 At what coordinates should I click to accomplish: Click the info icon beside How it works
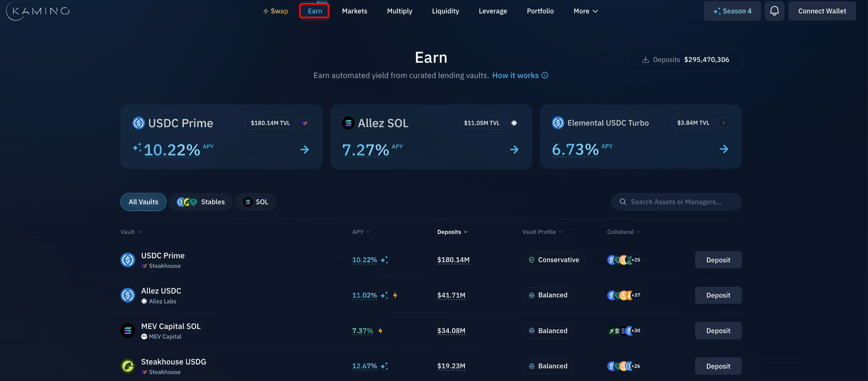tap(545, 76)
